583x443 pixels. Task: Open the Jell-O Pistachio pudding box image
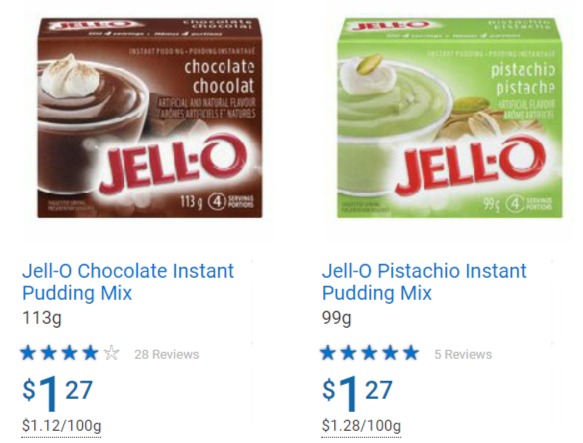pos(450,118)
